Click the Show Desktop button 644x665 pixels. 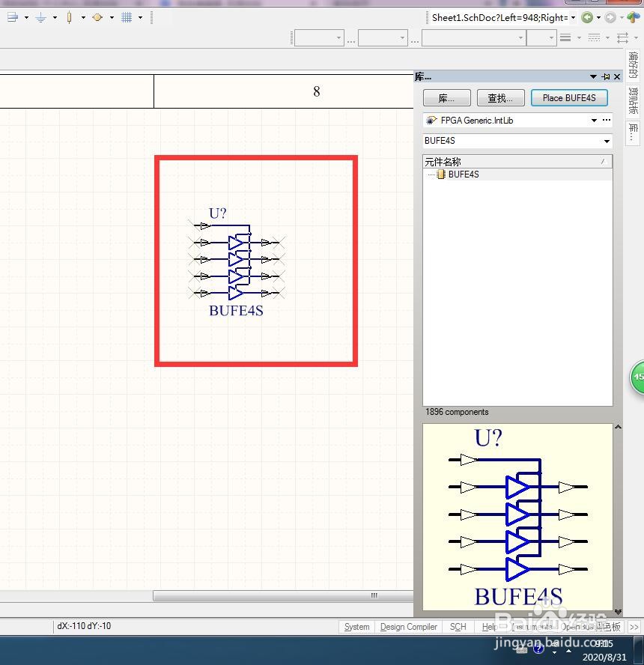click(x=640, y=650)
